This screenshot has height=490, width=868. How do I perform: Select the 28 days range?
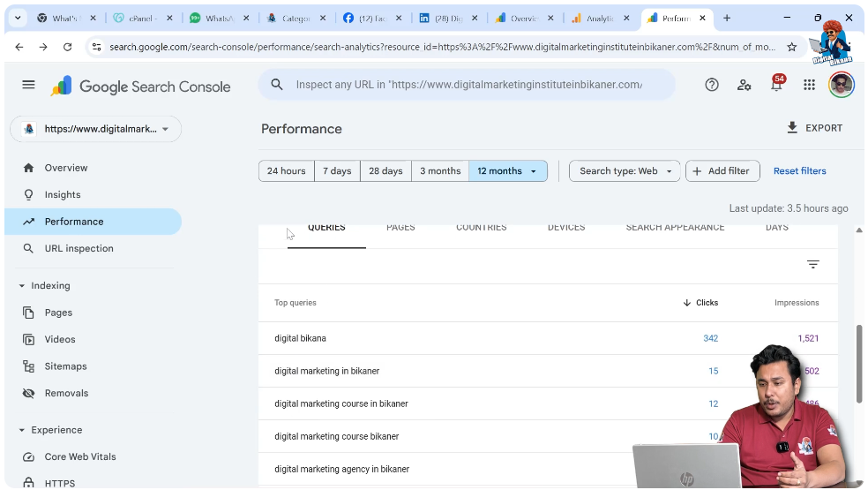(x=385, y=170)
